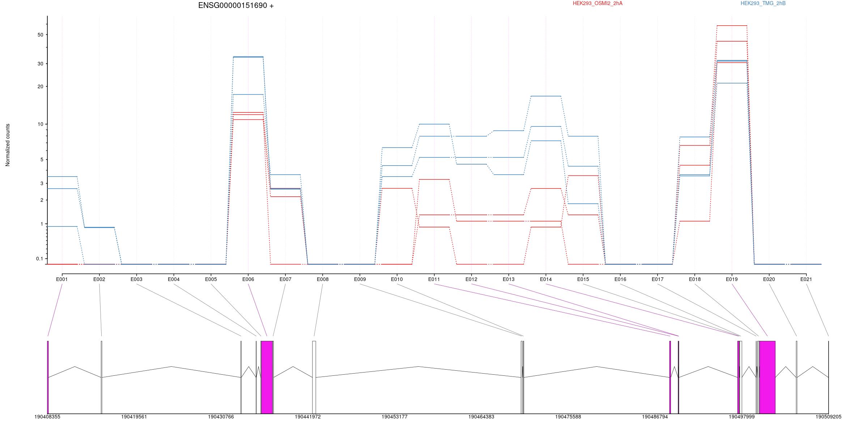This screenshot has height=434, width=868.
Task: Click y-axis tick value 20
Action: tap(40, 86)
